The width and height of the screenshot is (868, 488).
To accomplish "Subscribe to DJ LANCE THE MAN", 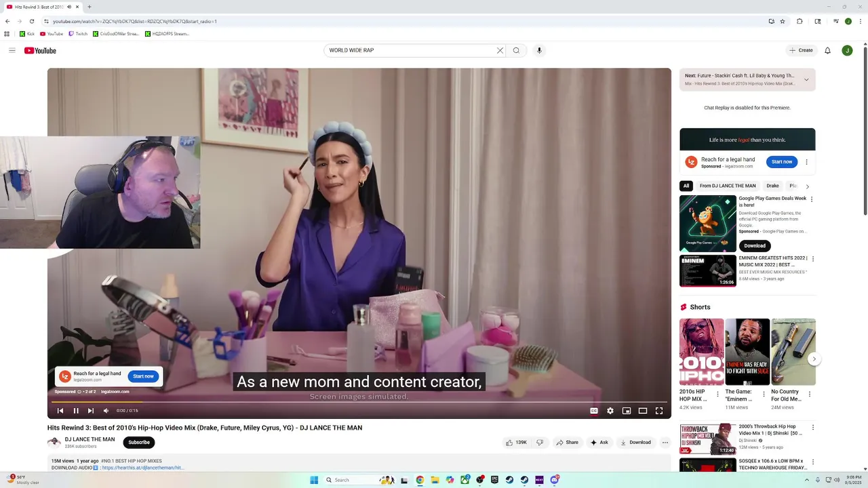I will (139, 443).
